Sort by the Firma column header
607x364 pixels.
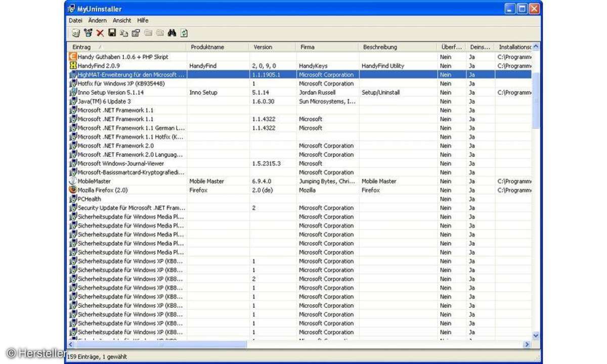(x=328, y=47)
